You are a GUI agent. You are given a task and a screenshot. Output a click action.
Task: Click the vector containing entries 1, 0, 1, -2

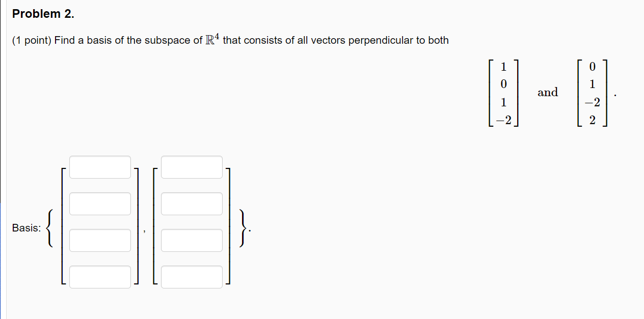(503, 93)
